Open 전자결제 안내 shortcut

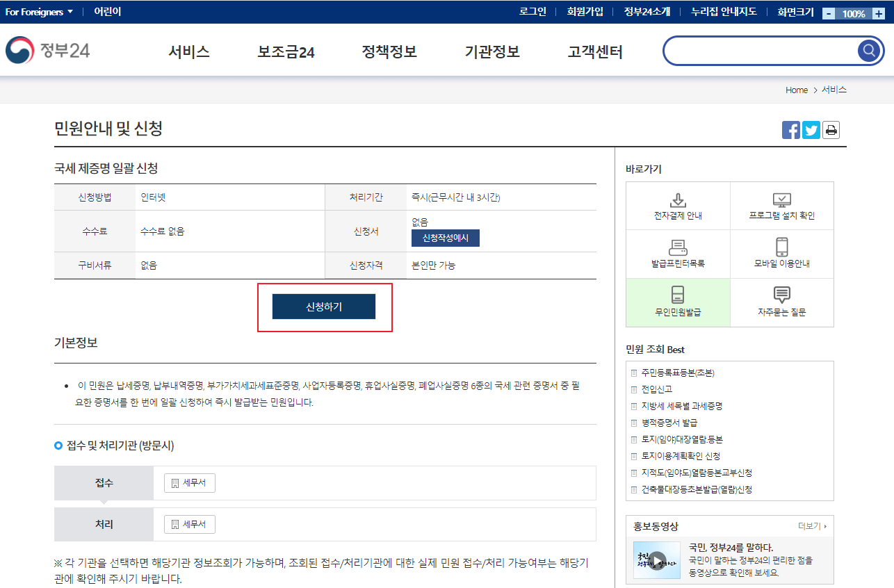coord(678,206)
